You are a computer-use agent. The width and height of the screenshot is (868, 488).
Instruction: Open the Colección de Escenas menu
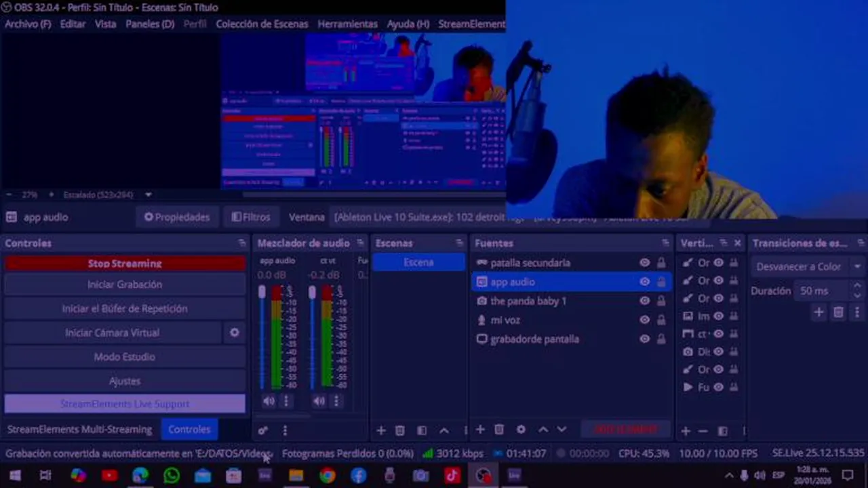pos(262,24)
